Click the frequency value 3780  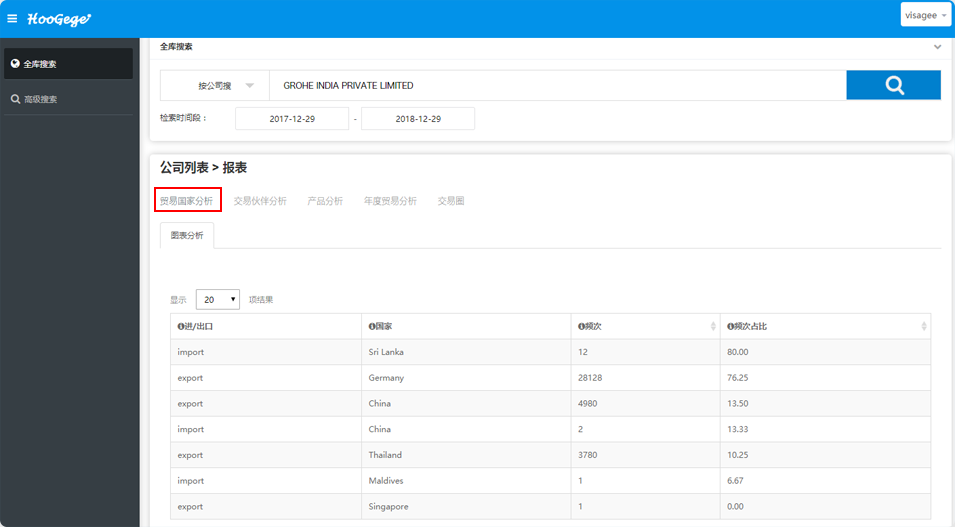click(x=588, y=455)
